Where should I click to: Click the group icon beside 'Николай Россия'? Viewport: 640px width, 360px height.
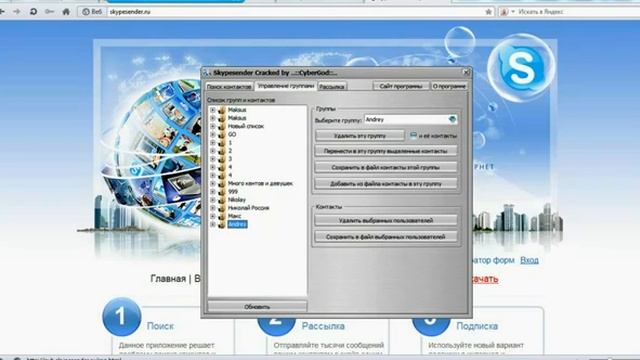pos(222,208)
